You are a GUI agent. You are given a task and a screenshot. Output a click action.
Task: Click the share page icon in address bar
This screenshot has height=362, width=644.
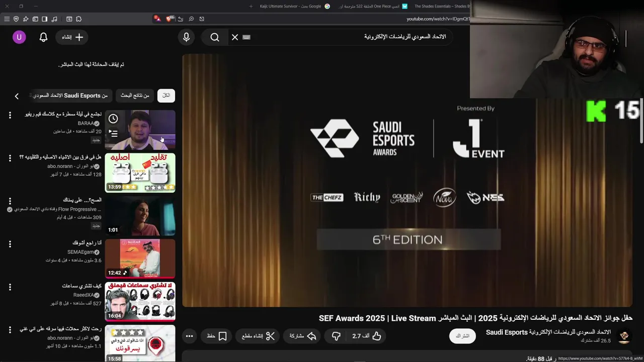(x=181, y=19)
